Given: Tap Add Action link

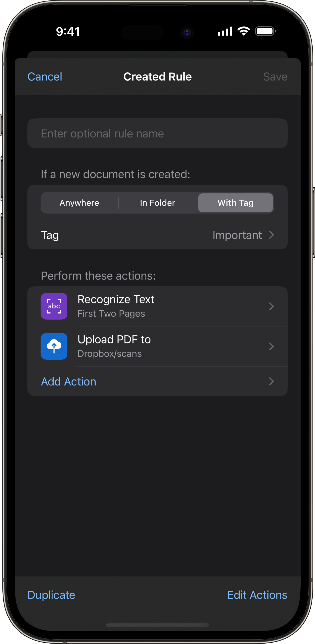Looking at the screenshot, I should [x=68, y=382].
